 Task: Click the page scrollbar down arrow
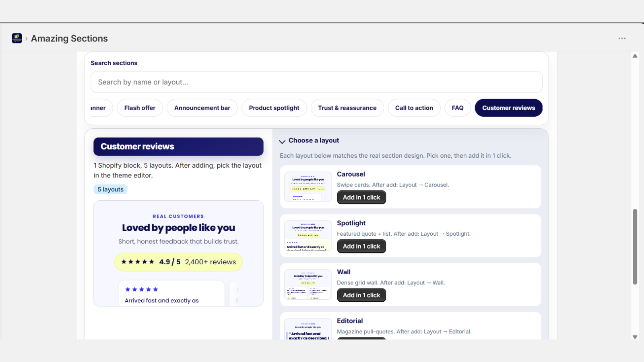(635, 337)
